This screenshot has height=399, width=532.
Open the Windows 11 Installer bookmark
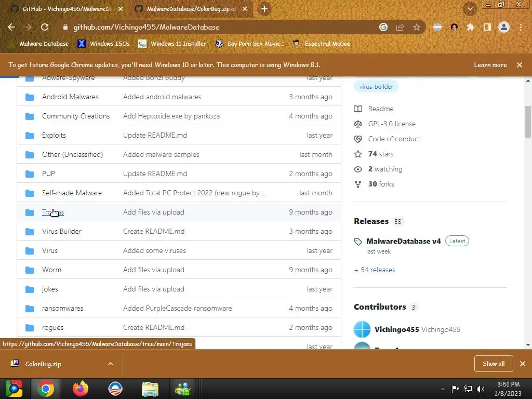coord(172,44)
